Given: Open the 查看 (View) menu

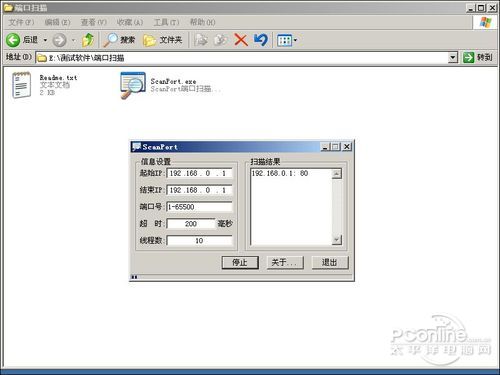Looking at the screenshot, I should (x=93, y=22).
